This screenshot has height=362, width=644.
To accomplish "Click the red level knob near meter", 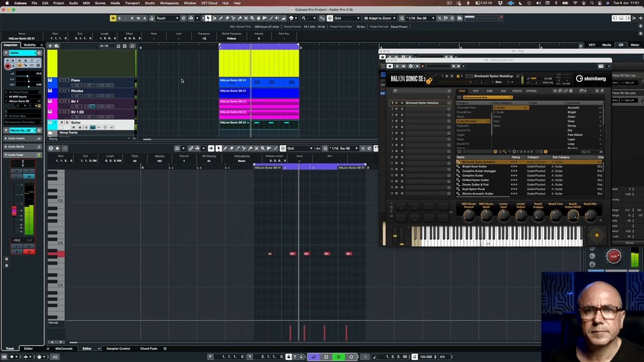I will click(x=614, y=256).
